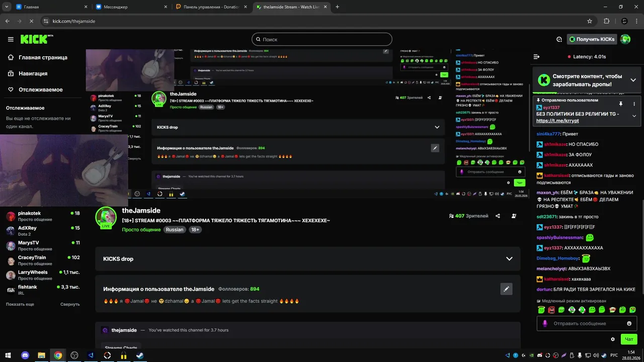Click the user icon right of share

(514, 216)
